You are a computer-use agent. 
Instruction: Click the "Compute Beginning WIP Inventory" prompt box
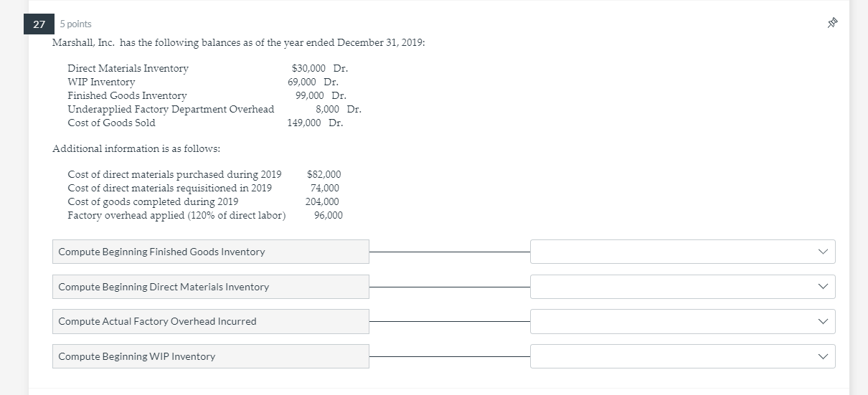pyautogui.click(x=210, y=356)
